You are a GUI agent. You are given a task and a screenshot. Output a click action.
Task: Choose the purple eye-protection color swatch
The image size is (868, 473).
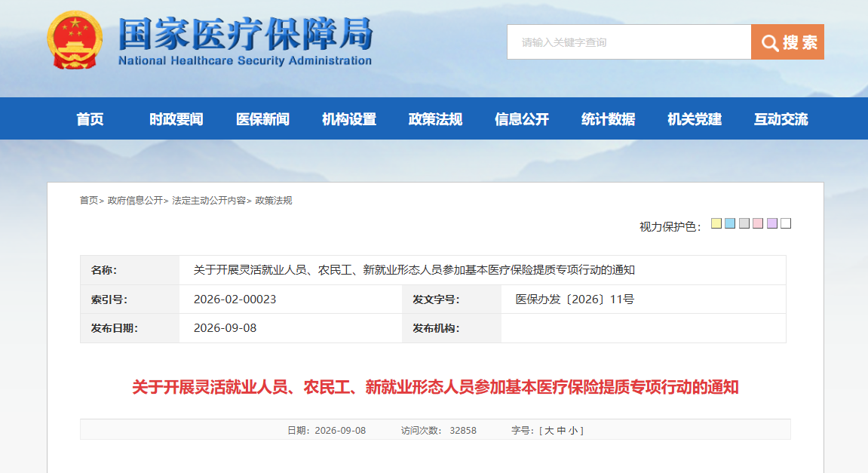[x=771, y=223]
